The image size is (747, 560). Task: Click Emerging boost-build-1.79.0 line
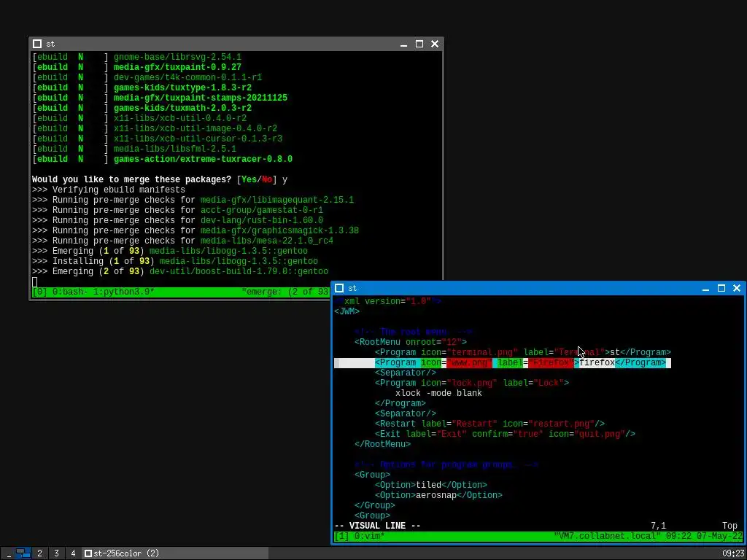pos(180,271)
